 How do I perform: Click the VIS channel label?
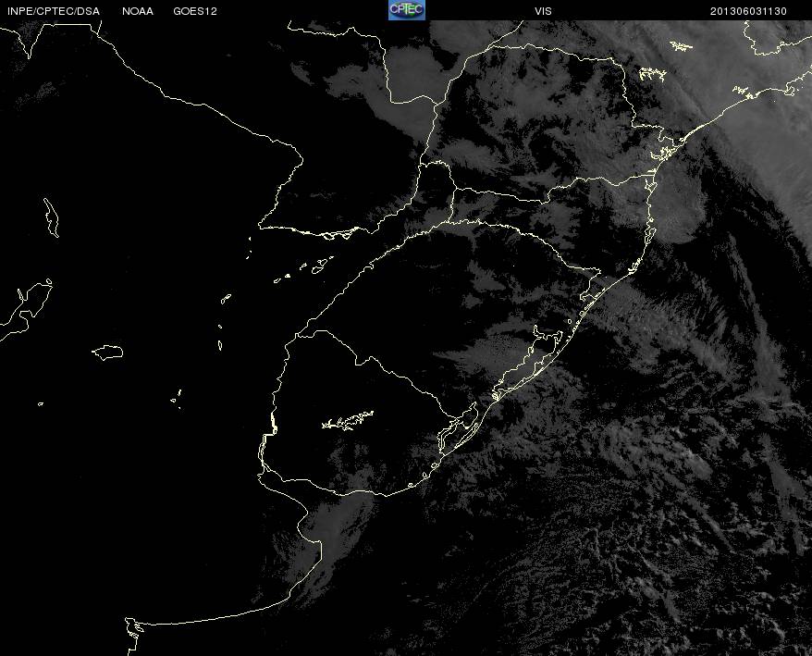point(543,11)
